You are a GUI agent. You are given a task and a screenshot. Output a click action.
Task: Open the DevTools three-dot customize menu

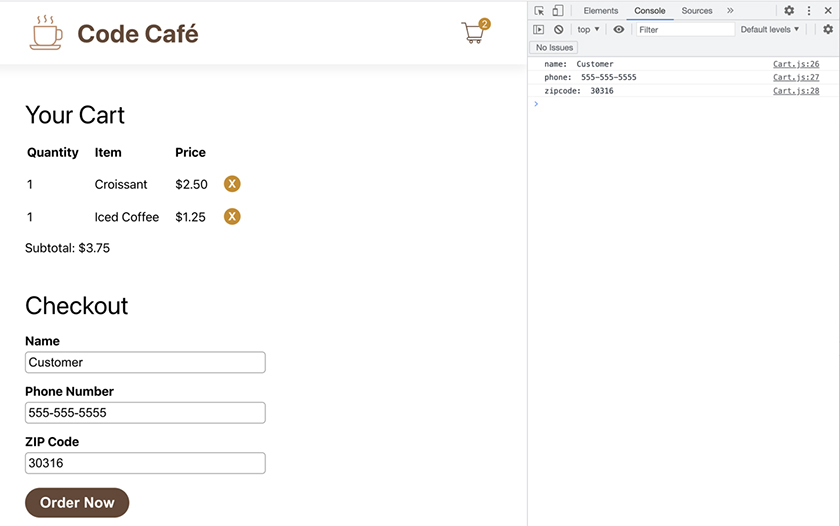point(809,11)
